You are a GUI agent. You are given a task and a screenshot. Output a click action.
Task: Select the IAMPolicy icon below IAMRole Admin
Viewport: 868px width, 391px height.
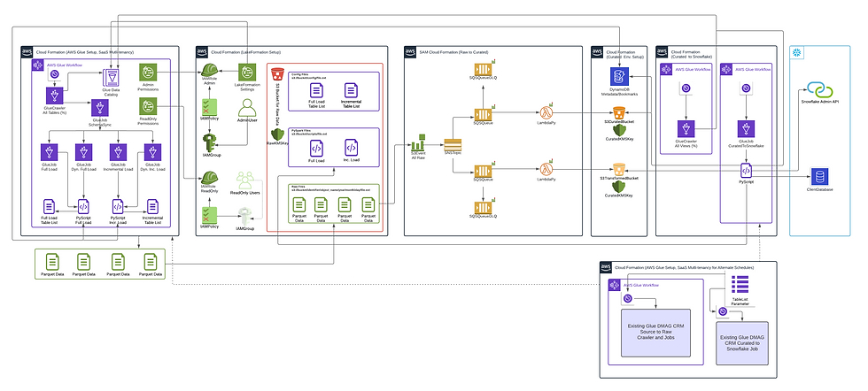pos(209,107)
